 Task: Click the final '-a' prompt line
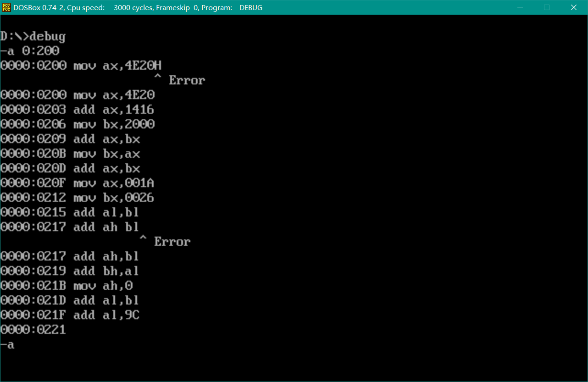pos(7,344)
